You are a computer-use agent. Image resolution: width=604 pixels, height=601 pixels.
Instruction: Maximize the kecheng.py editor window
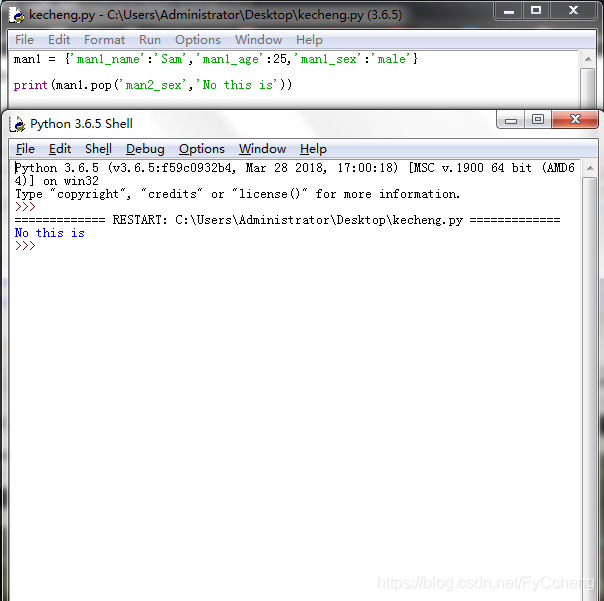[536, 10]
